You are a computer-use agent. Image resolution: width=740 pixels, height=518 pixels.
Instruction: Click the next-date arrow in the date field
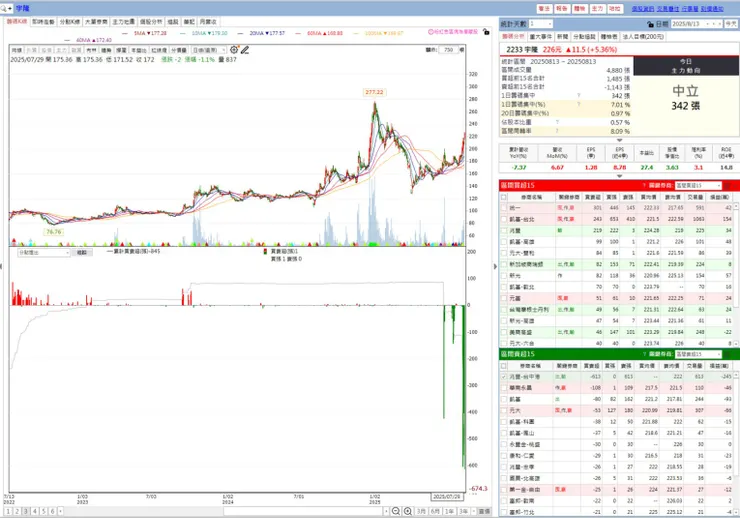point(719,24)
